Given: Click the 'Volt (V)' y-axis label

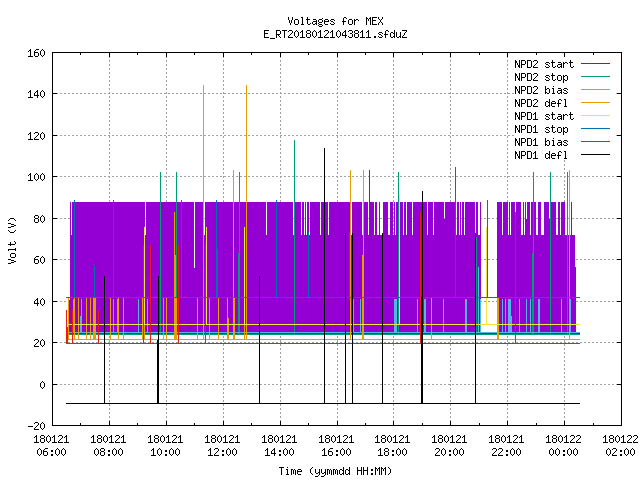Looking at the screenshot, I should point(12,240).
